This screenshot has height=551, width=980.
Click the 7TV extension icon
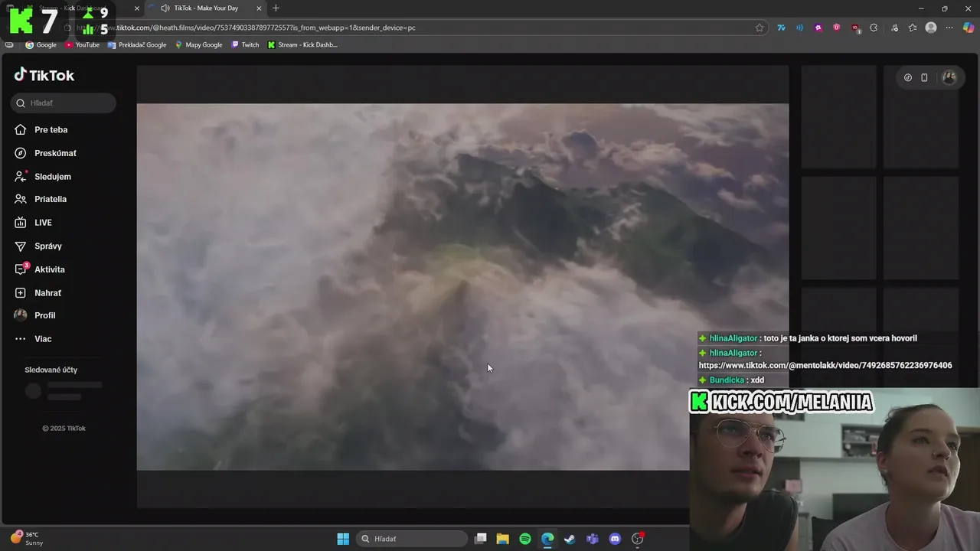pyautogui.click(x=781, y=28)
